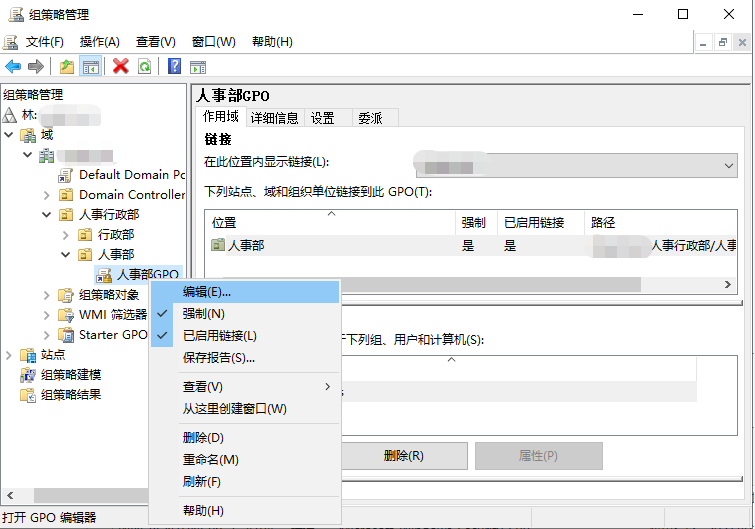Collapse the 人事部 tree node
This screenshot has width=755, height=529.
click(x=65, y=255)
